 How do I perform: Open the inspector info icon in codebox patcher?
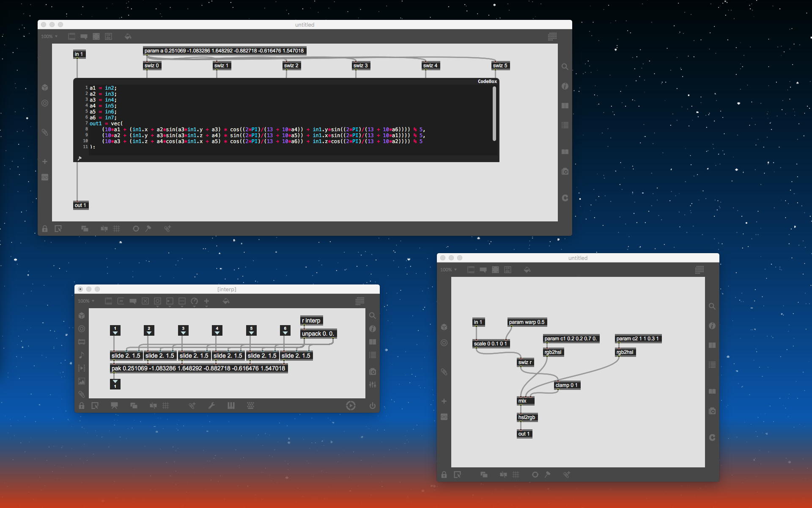(x=565, y=86)
